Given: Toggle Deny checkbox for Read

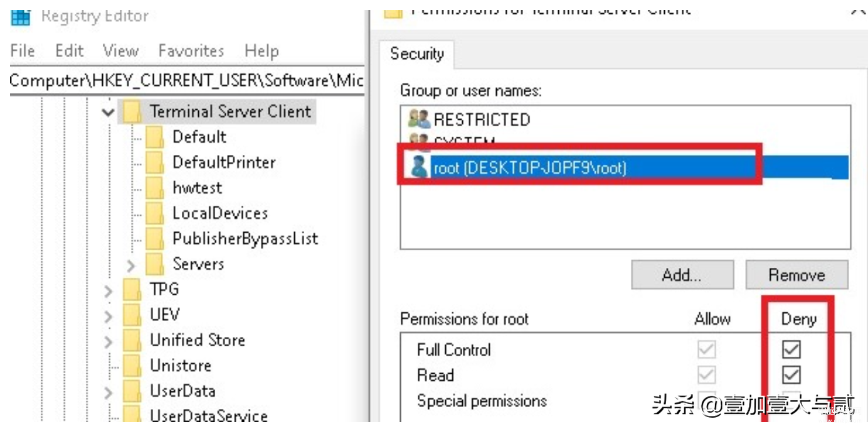Looking at the screenshot, I should point(791,375).
